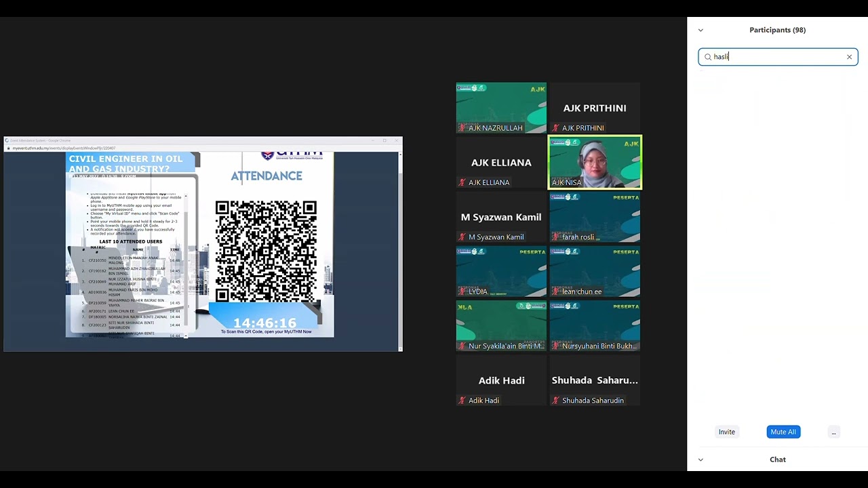The image size is (868, 488).
Task: Clear the participant search text
Action: coord(849,57)
